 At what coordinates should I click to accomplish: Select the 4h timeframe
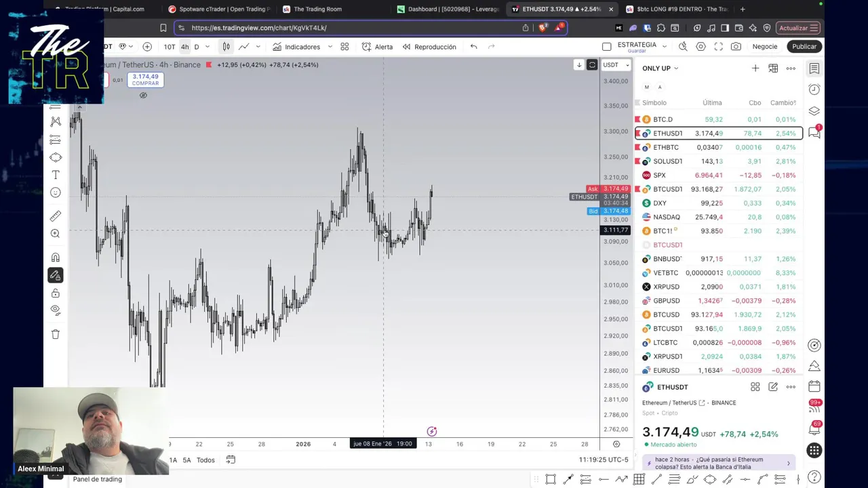pos(184,47)
